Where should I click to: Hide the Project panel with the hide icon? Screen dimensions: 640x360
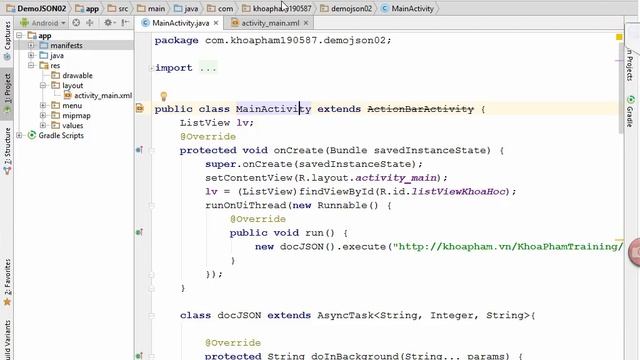[x=125, y=23]
